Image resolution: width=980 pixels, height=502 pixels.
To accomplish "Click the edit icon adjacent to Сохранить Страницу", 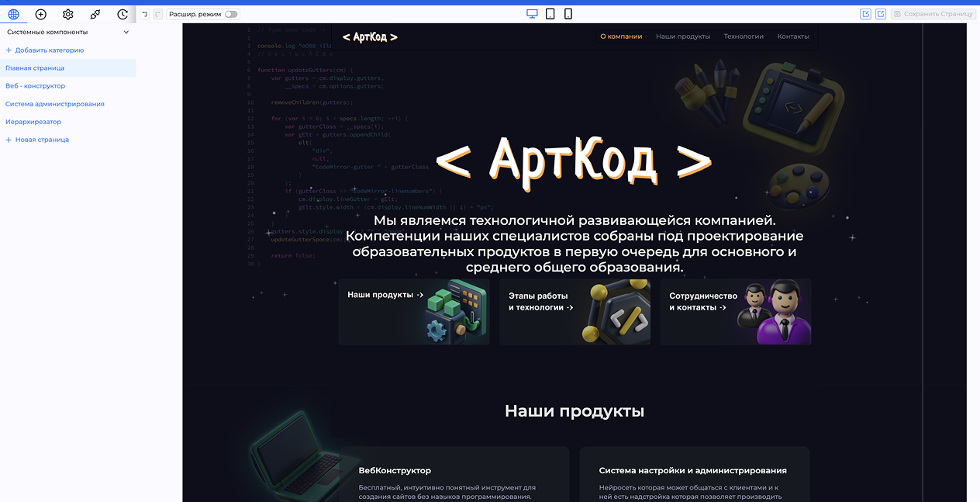I will [x=881, y=14].
